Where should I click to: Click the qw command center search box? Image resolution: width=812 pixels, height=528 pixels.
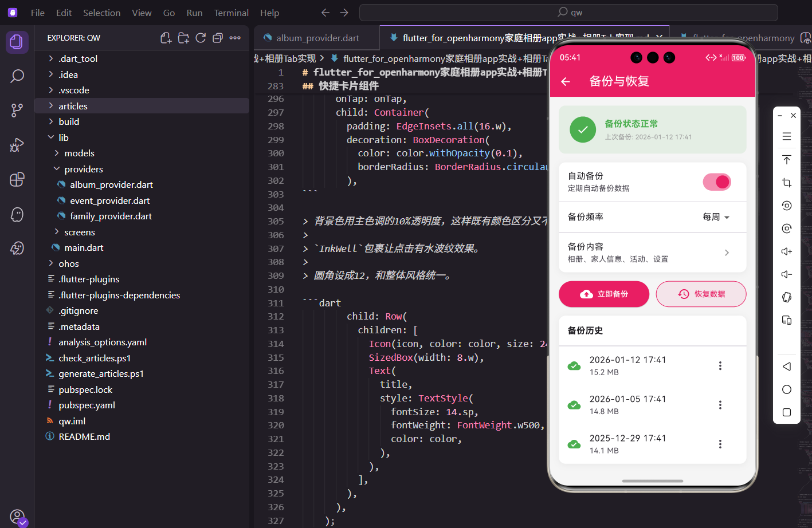click(x=568, y=12)
